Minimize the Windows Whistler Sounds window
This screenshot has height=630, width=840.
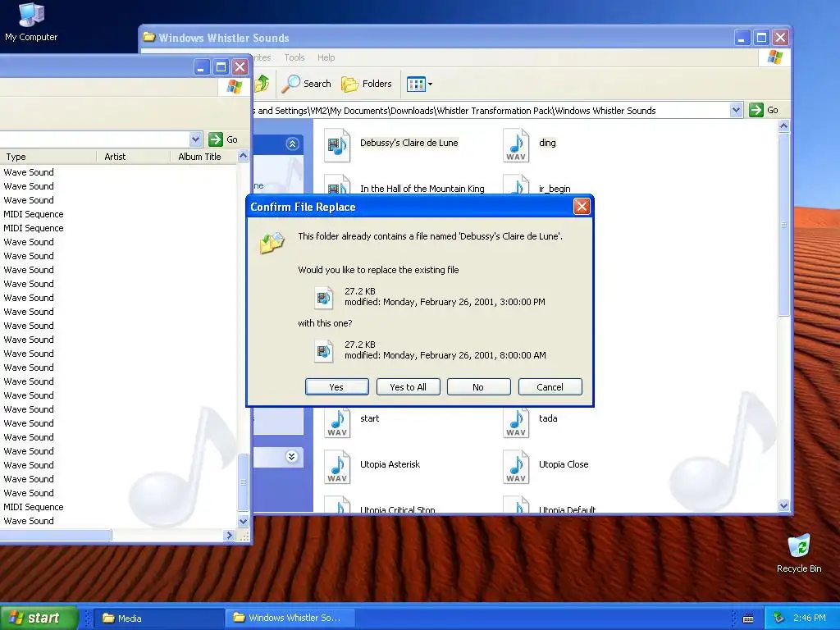click(x=742, y=38)
